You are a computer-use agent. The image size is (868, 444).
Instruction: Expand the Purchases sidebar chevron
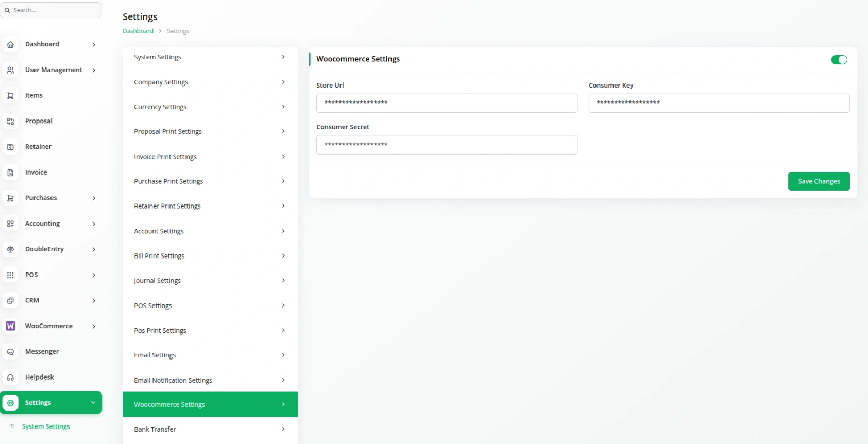tap(94, 198)
